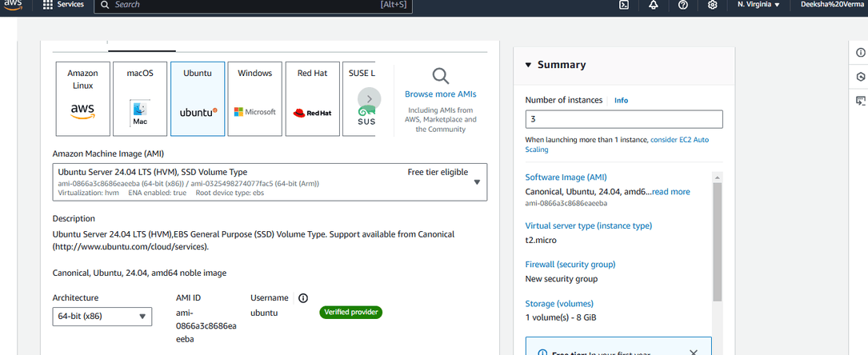Image resolution: width=868 pixels, height=355 pixels.
Task: Launch the CloudShell terminal icon
Action: 623,5
